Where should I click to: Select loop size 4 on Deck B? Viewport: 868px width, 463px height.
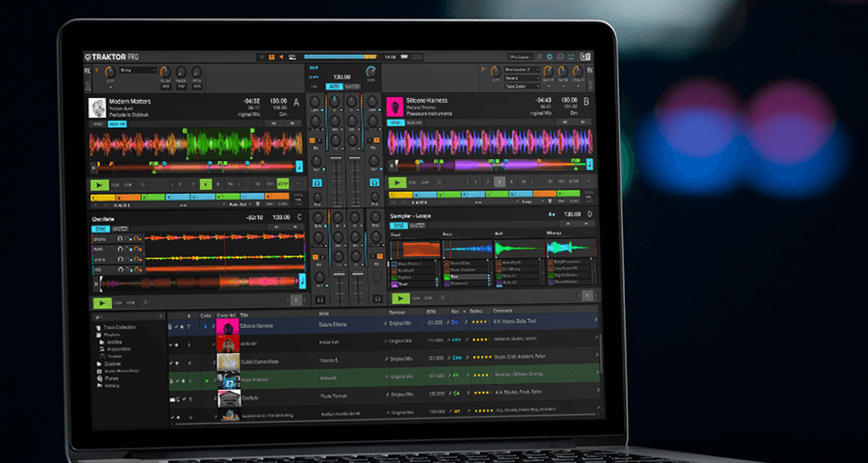coord(500,183)
